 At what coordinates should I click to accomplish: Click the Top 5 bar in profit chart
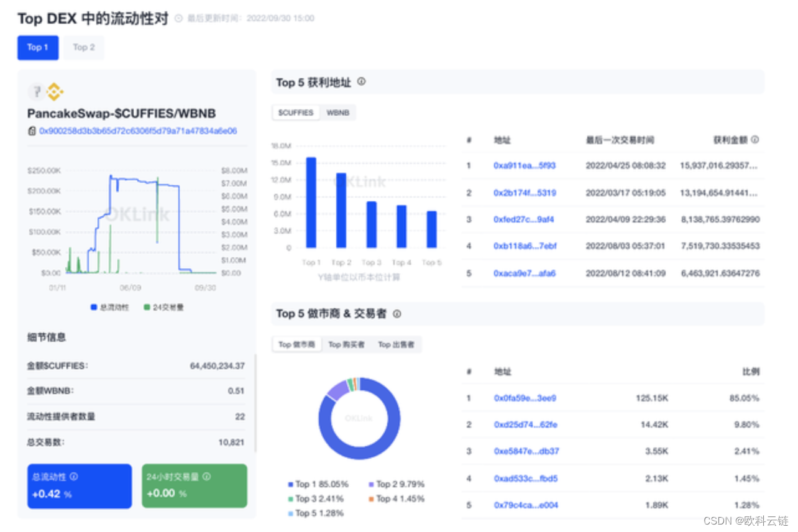431,229
